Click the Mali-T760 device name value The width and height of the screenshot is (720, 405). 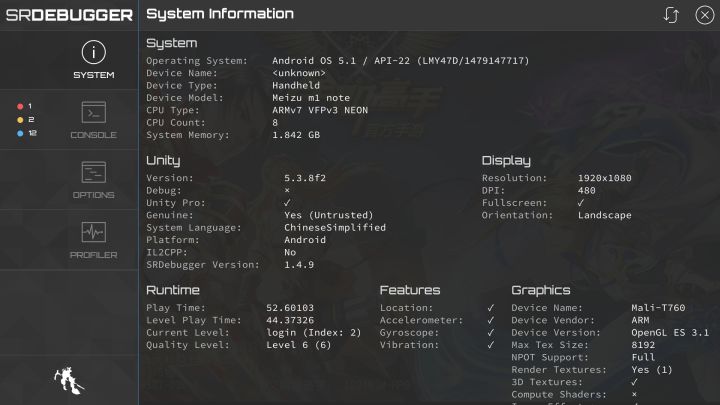pyautogui.click(x=658, y=308)
